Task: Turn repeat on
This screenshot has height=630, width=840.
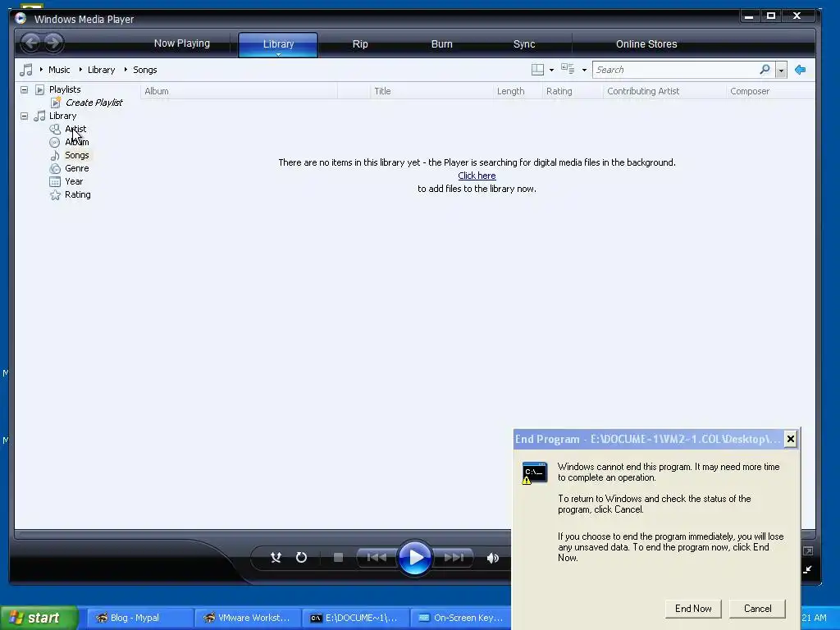Action: [x=302, y=558]
